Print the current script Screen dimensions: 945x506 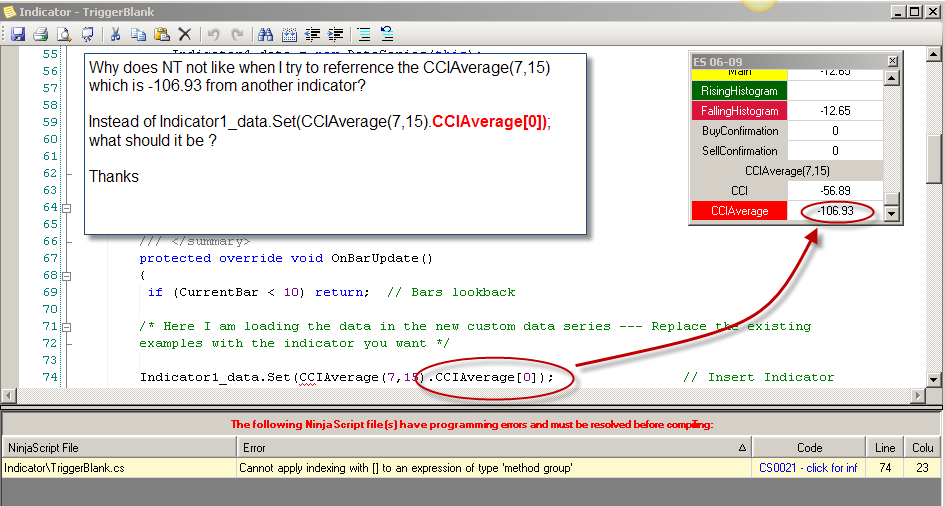(x=40, y=34)
